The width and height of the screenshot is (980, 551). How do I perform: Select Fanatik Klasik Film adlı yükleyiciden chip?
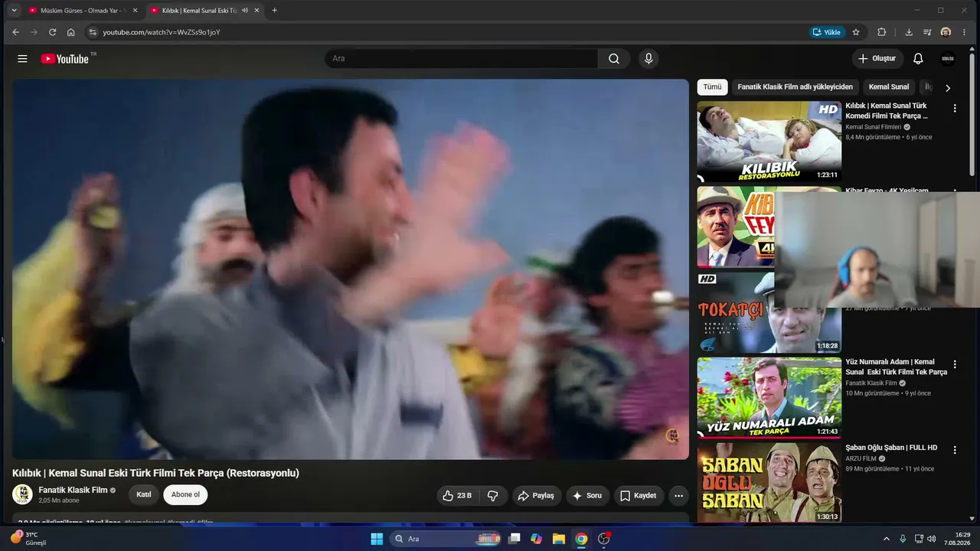pos(795,87)
